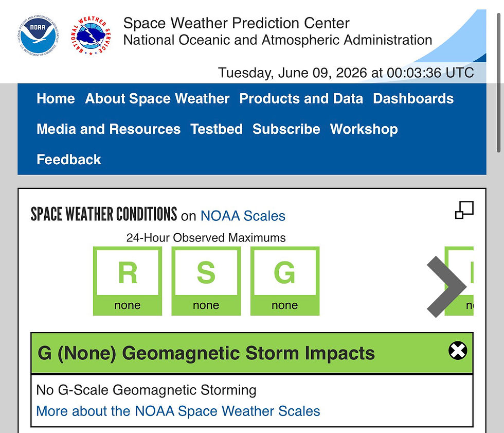
Task: Open the Home menu item
Action: click(56, 98)
